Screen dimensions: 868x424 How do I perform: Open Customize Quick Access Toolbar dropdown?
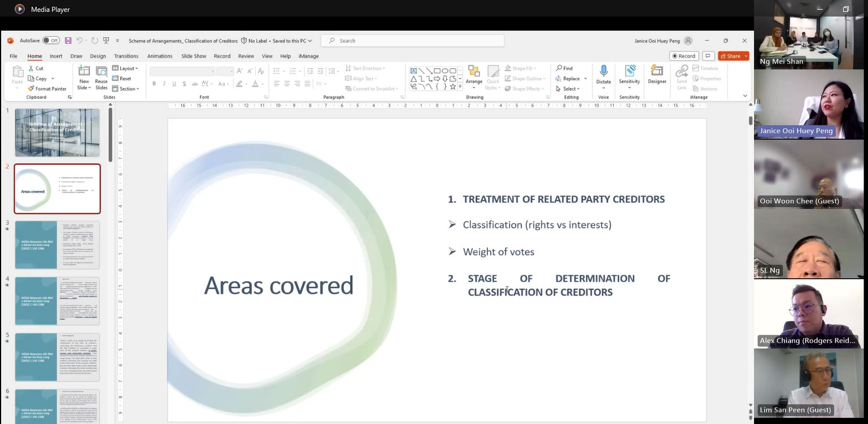[x=117, y=41]
